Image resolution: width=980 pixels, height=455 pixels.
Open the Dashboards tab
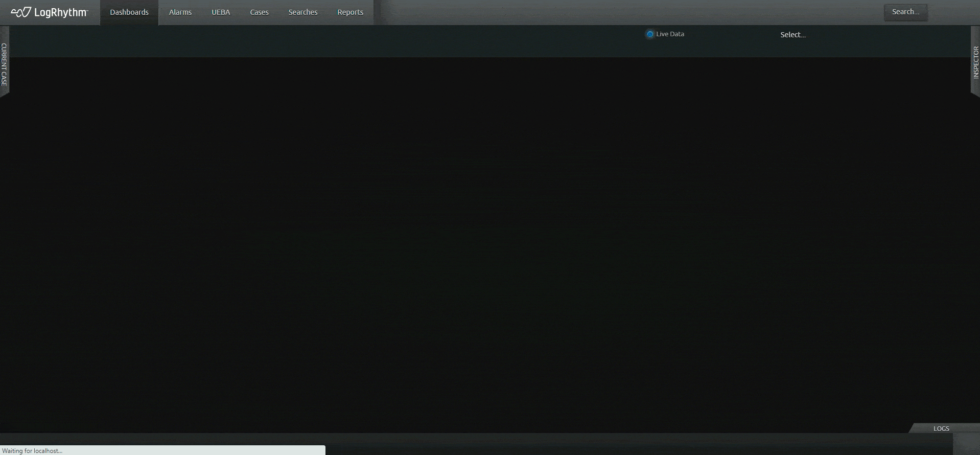click(129, 12)
